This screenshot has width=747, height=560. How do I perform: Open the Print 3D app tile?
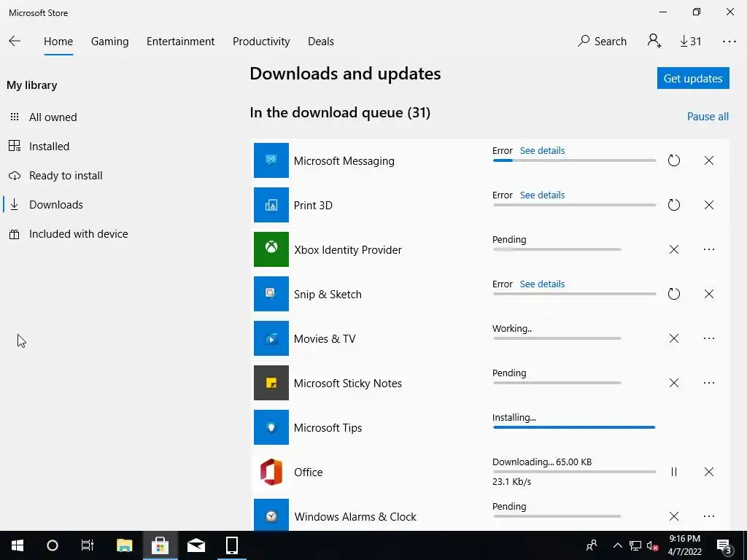point(271,205)
